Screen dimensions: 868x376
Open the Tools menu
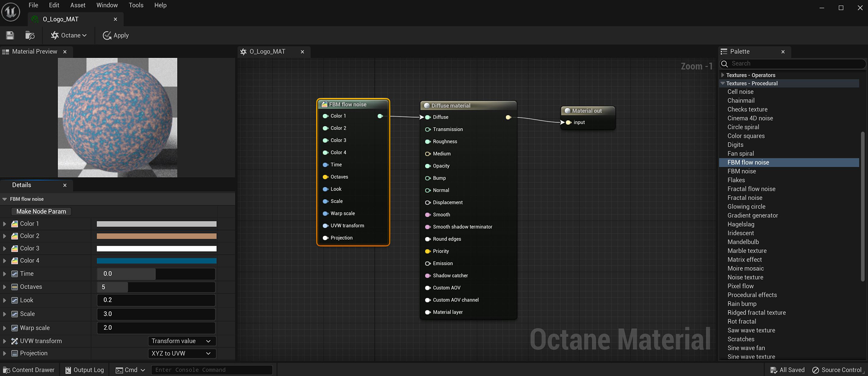[x=136, y=5]
